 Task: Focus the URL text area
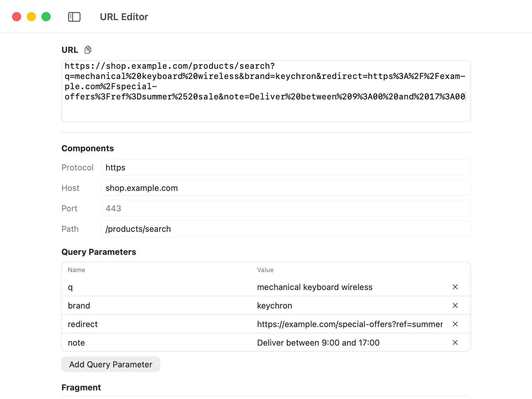click(266, 91)
